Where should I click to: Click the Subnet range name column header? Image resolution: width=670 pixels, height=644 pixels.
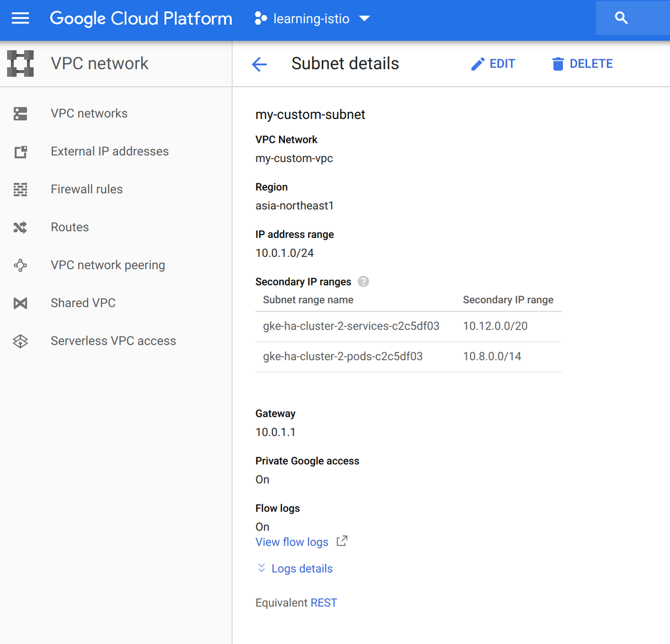[x=308, y=300]
